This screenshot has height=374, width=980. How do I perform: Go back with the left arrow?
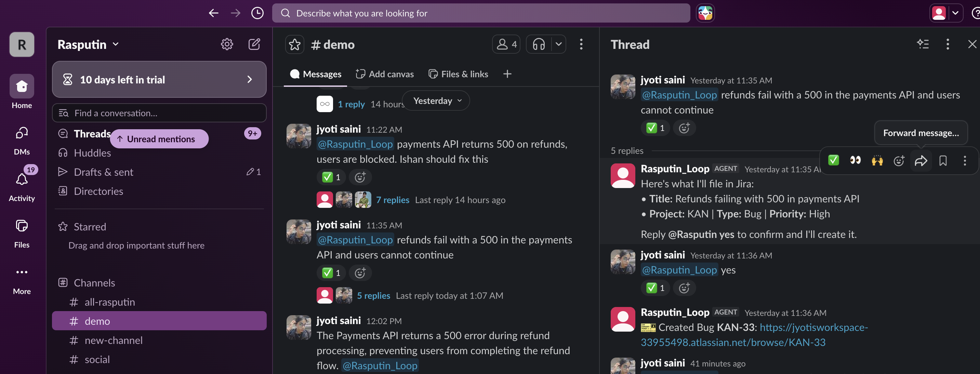[213, 13]
